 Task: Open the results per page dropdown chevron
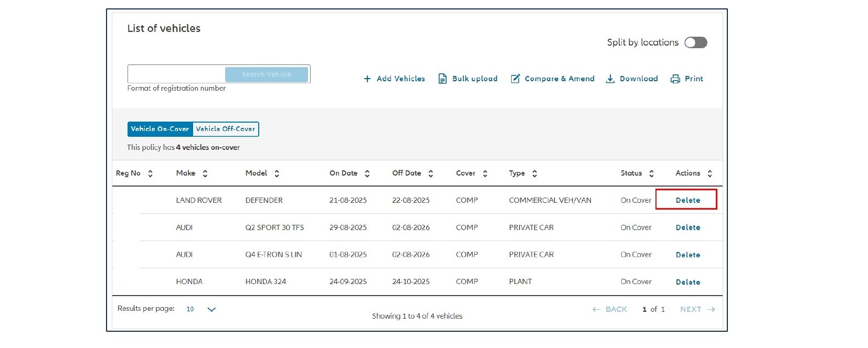click(211, 310)
